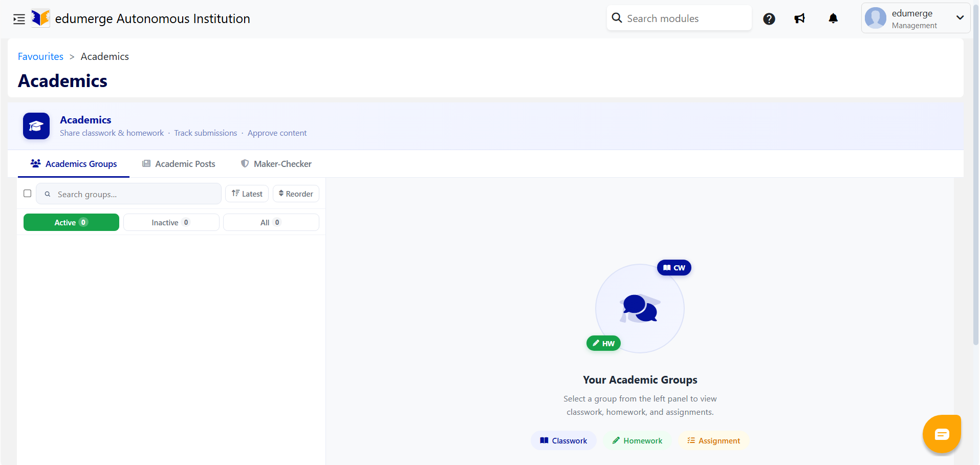The image size is (980, 465).
Task: Expand the edumerge Management user dropdown
Action: click(x=916, y=18)
